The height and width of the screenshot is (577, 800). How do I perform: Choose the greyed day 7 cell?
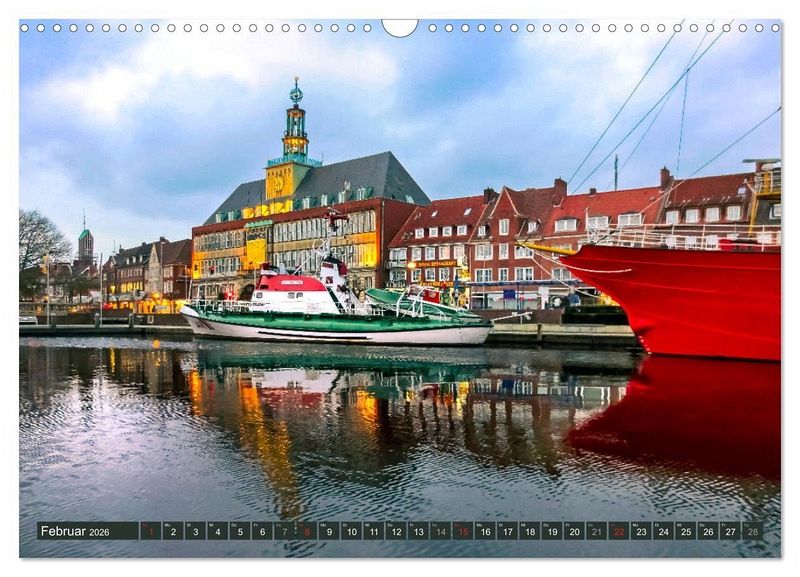click(x=284, y=531)
